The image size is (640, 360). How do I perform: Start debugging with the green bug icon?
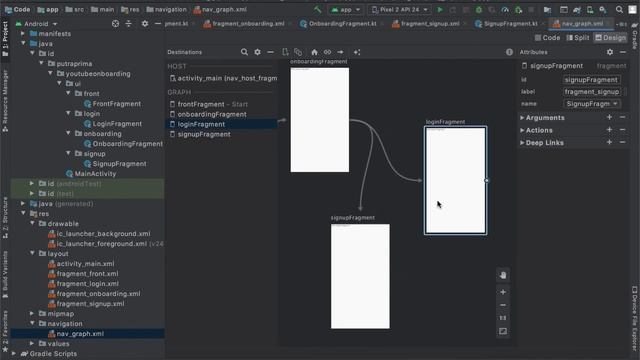(x=478, y=9)
